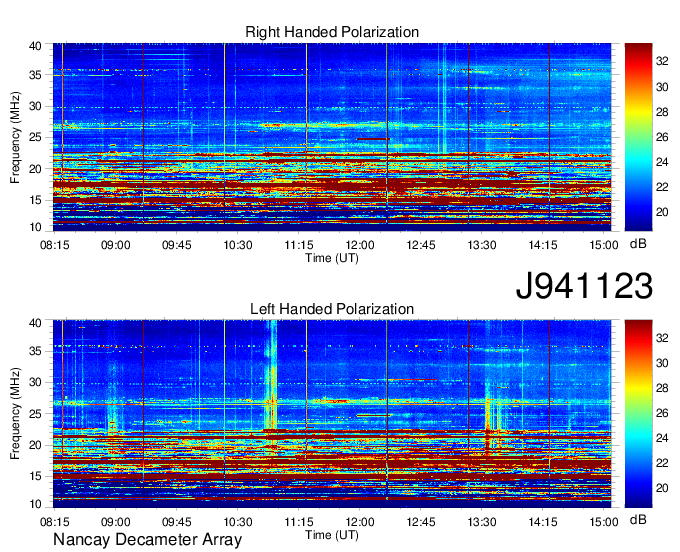Click the "32" value on the Left Handed colorbar

click(662, 338)
